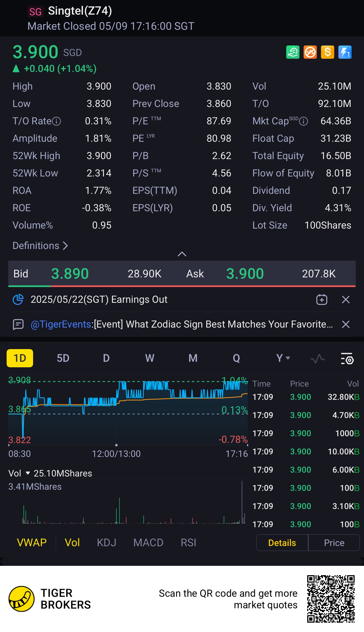Open Mkt Cap info tooltip
This screenshot has height=632, width=364.
[304, 121]
